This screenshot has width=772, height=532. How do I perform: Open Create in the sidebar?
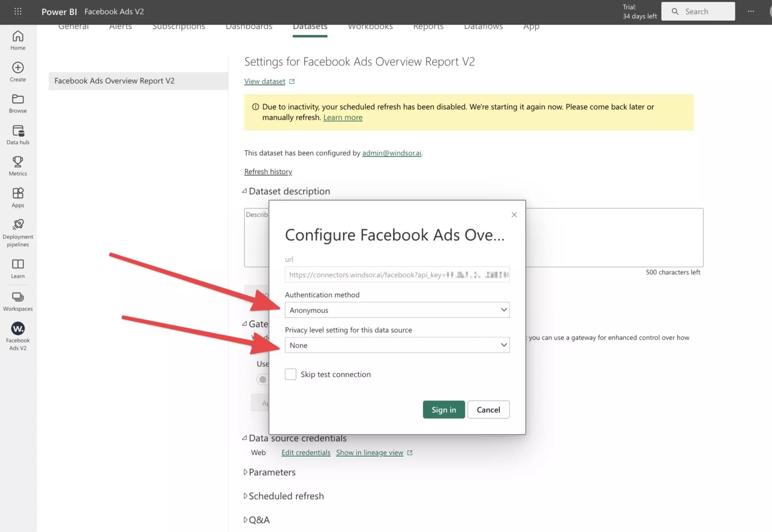[18, 72]
